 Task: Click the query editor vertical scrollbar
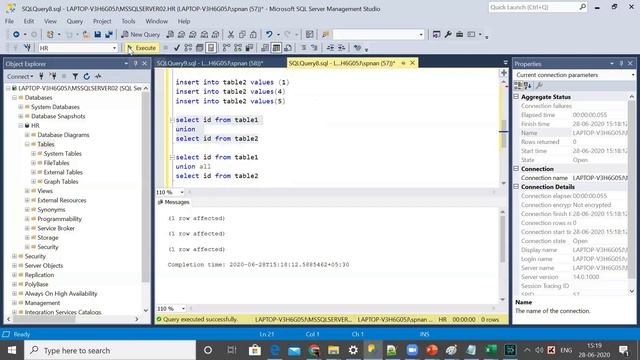[x=504, y=133]
